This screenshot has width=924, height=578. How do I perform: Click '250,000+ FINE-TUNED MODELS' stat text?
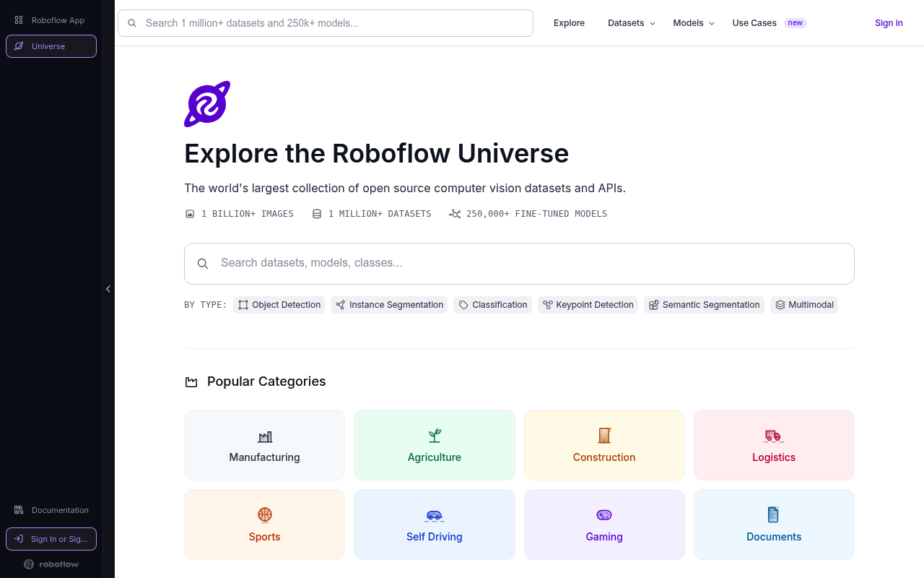(536, 214)
